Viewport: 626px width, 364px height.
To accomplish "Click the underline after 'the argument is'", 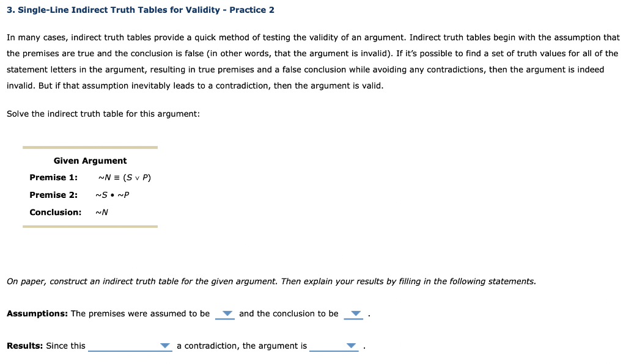I will click(330, 349).
